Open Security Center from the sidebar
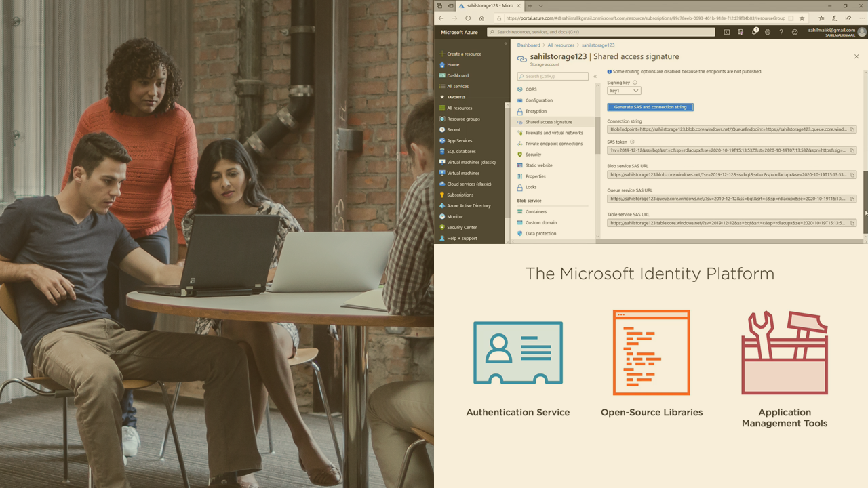 pyautogui.click(x=463, y=227)
